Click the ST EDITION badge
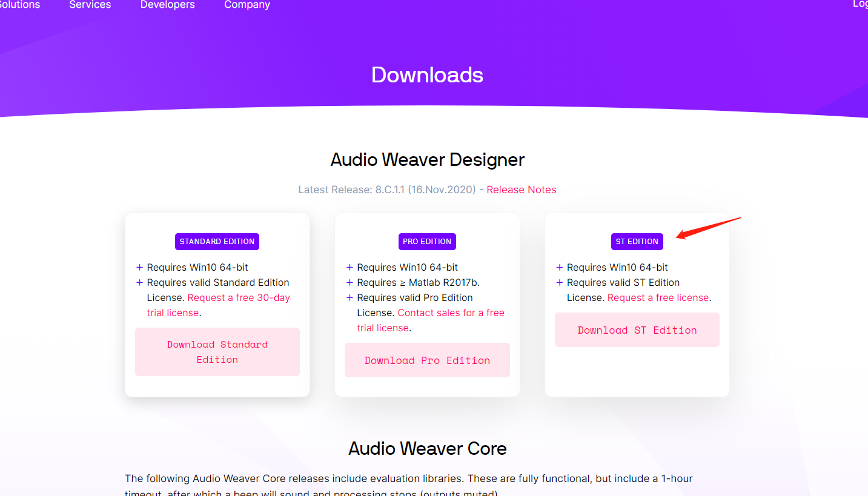 pos(637,242)
